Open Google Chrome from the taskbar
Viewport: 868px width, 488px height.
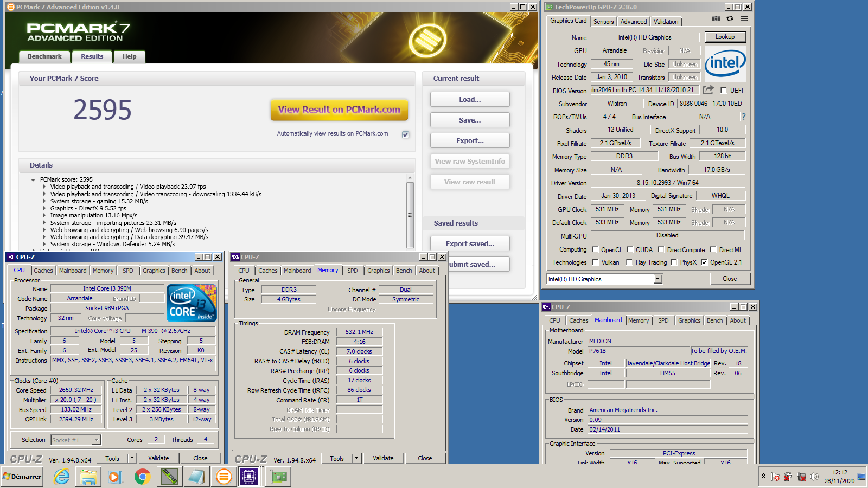[x=142, y=477]
